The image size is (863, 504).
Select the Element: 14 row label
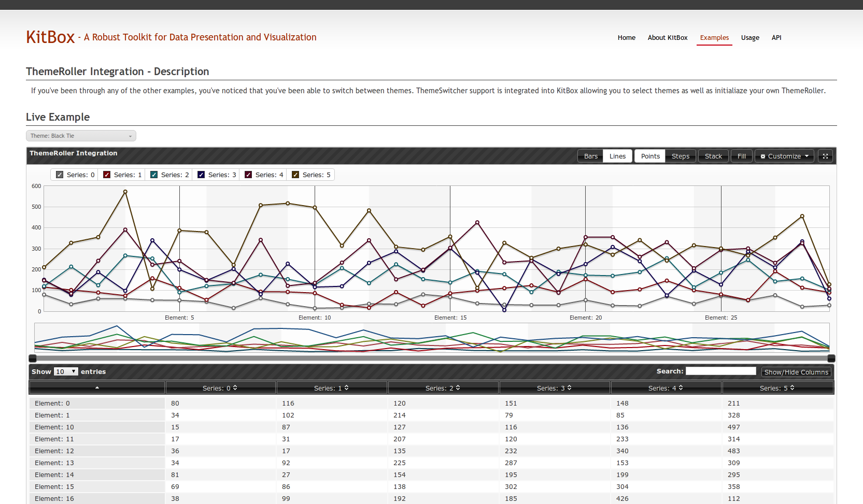[97, 474]
